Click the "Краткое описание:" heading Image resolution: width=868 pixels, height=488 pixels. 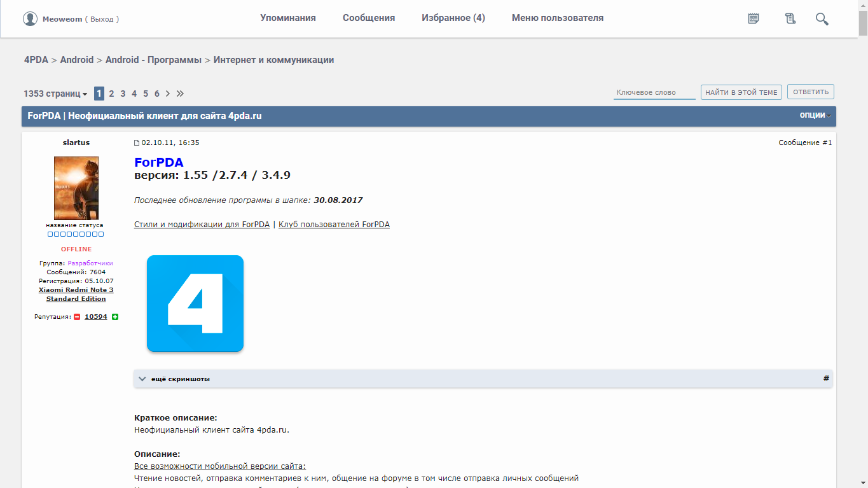point(176,418)
